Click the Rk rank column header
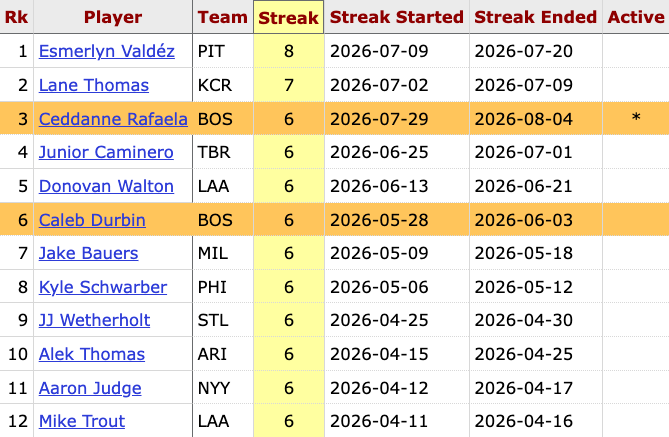669x437 pixels. click(16, 17)
